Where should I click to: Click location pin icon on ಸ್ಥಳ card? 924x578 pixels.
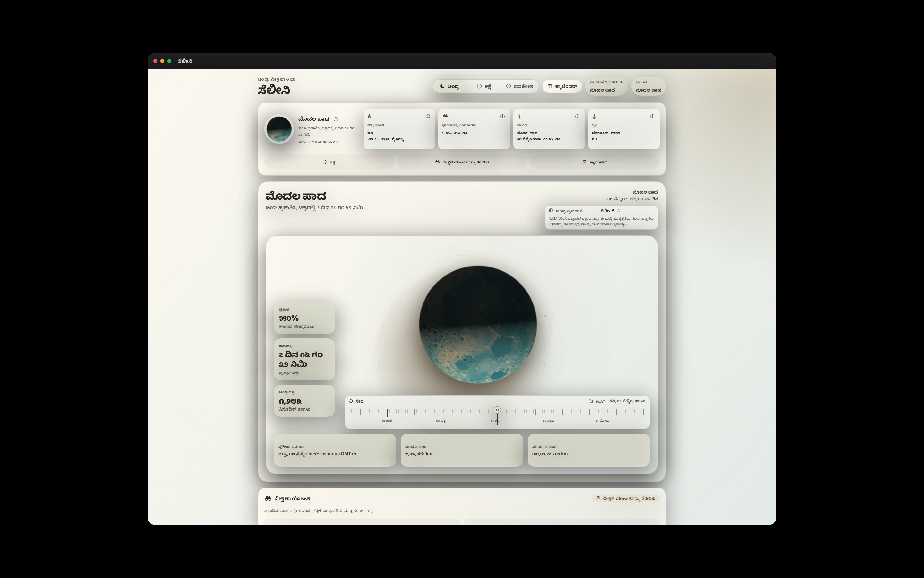(x=594, y=116)
